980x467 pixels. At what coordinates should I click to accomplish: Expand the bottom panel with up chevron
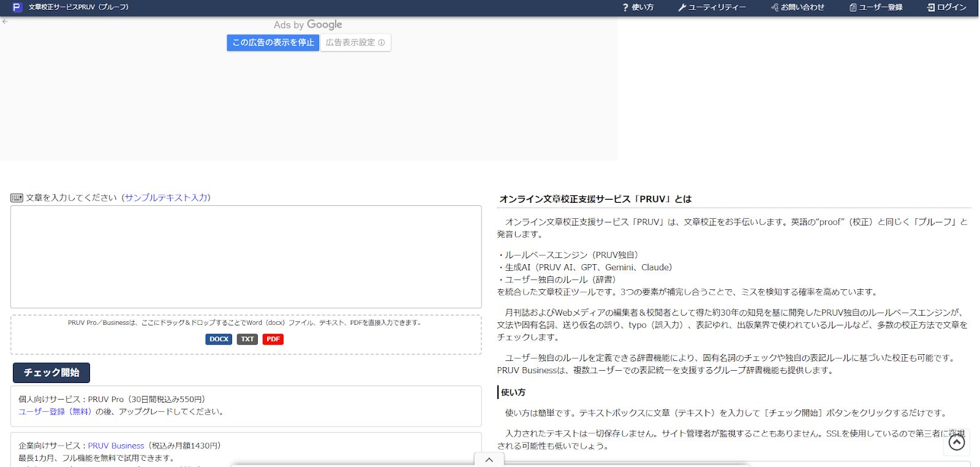pos(489,460)
